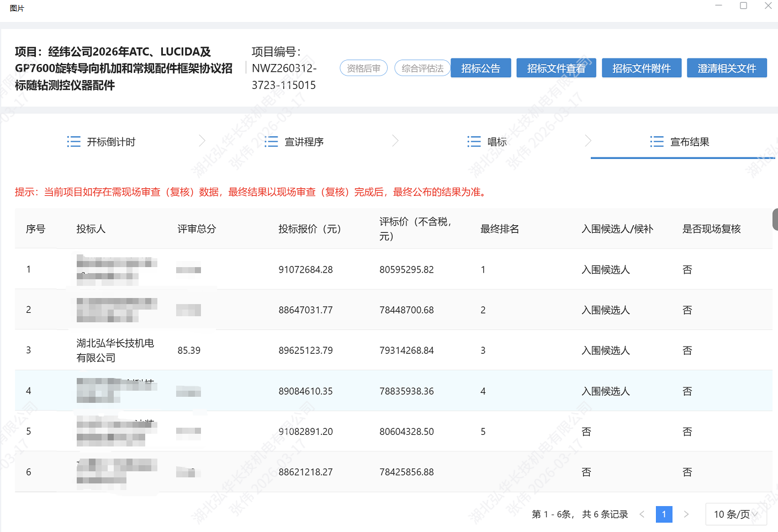Viewport: 778px width, 532px height.
Task: Click the list icon beside 唱标
Action: click(x=474, y=142)
